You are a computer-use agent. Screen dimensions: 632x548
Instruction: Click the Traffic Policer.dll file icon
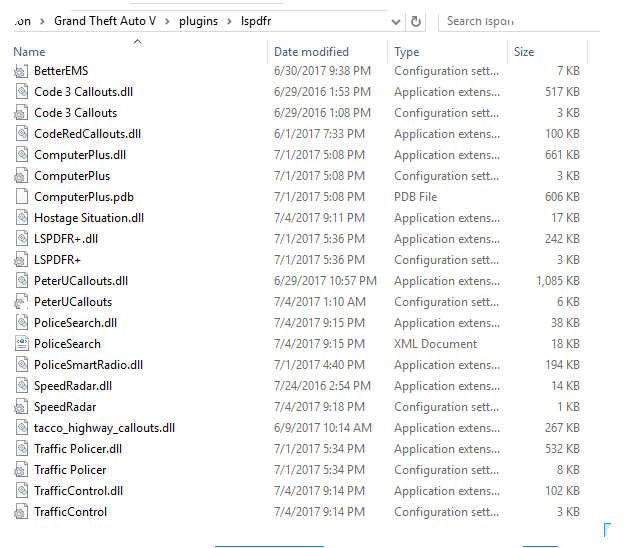22,448
